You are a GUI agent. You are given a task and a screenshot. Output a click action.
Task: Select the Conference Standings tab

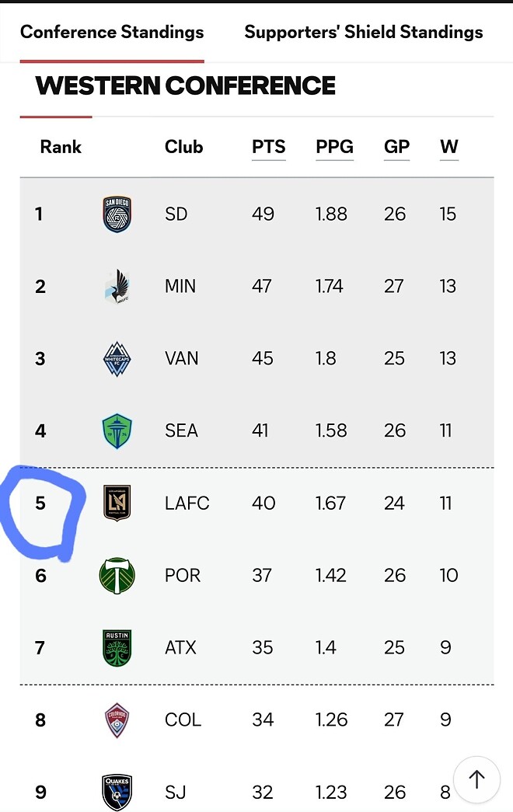(112, 32)
